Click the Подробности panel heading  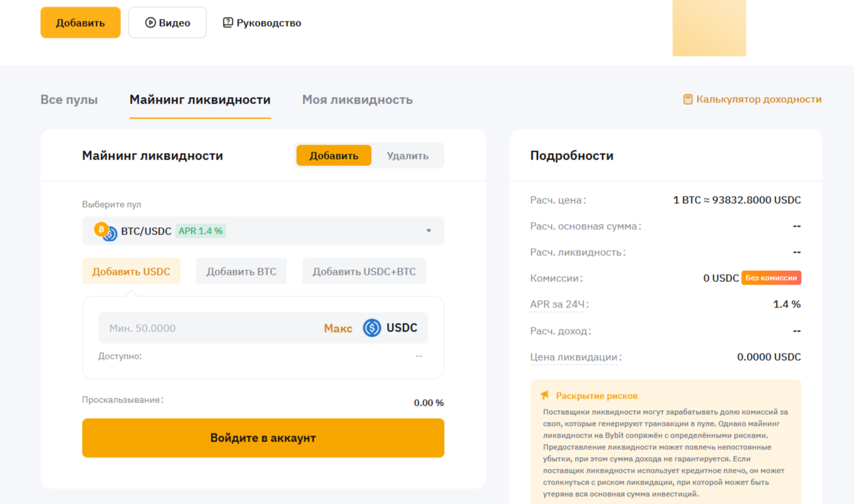pos(572,156)
